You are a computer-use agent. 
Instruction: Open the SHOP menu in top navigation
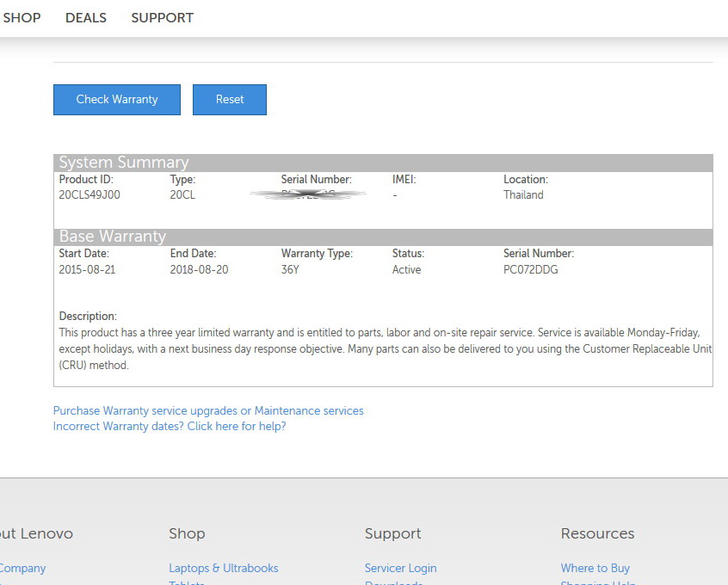point(22,18)
